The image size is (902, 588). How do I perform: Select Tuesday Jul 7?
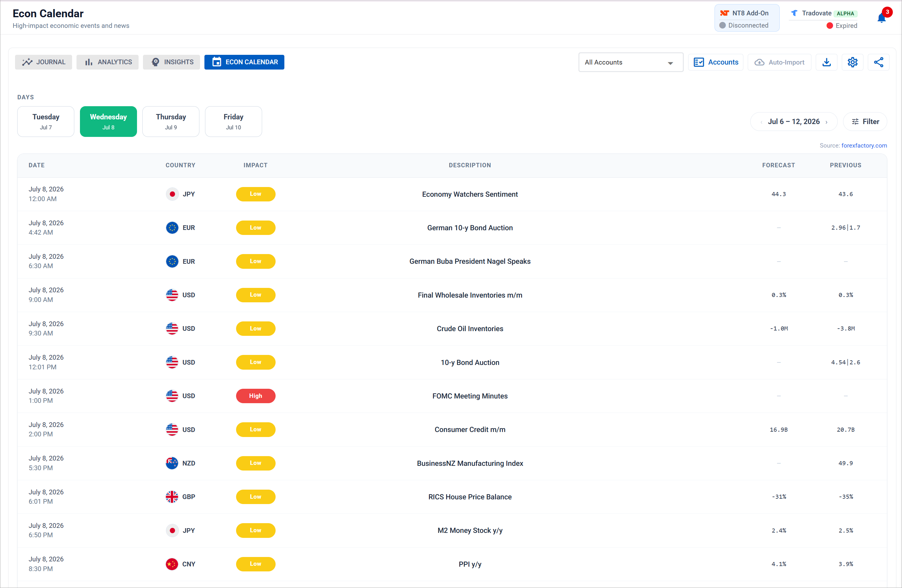coord(46,122)
